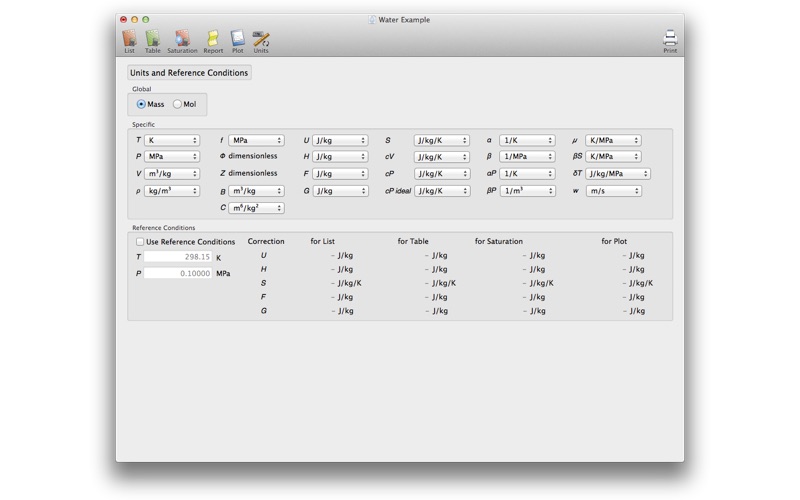Open the U internal energy unit dropdown
This screenshot has width=800, height=500.
[340, 140]
